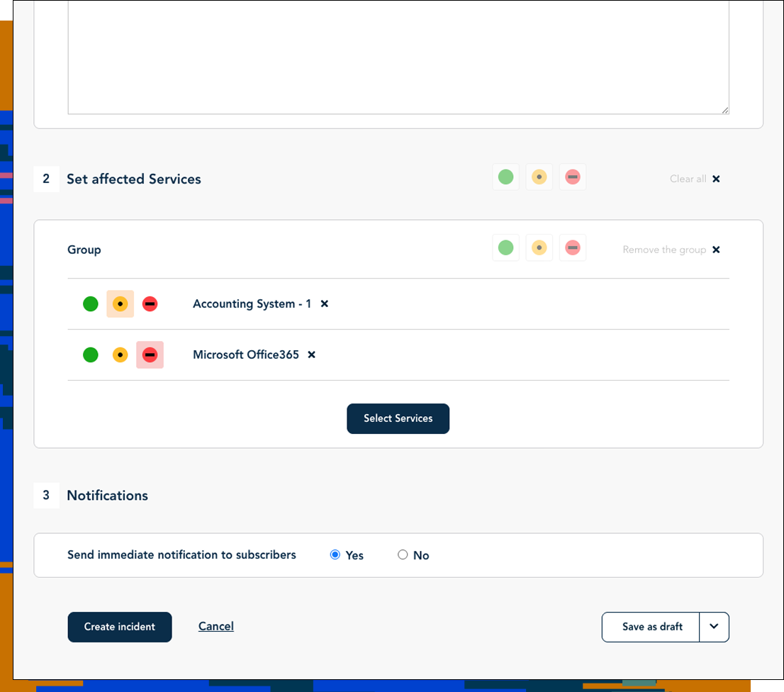Mark Accounting System - 1 as operational
784x692 pixels.
90,303
